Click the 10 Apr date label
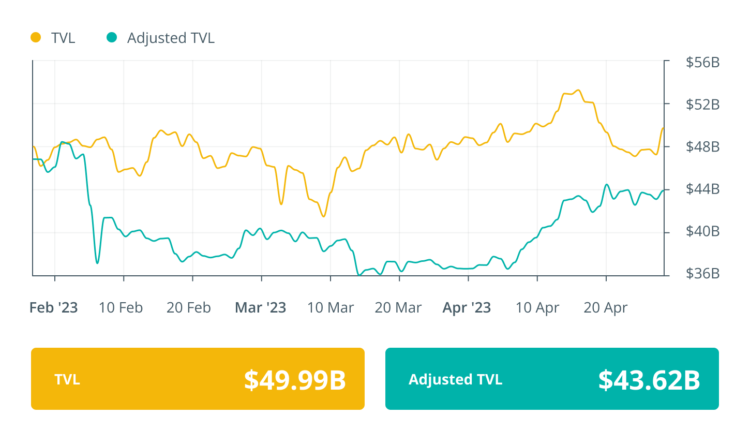This screenshot has height=430, width=750. pyautogui.click(x=536, y=308)
